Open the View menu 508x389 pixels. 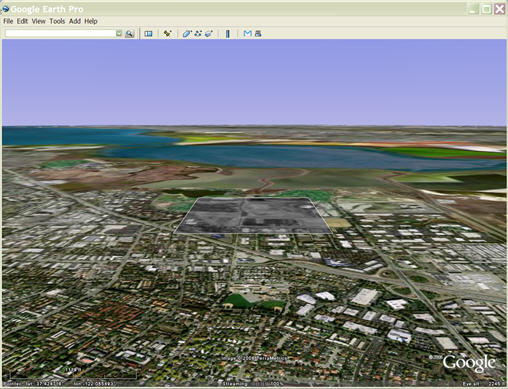point(39,21)
